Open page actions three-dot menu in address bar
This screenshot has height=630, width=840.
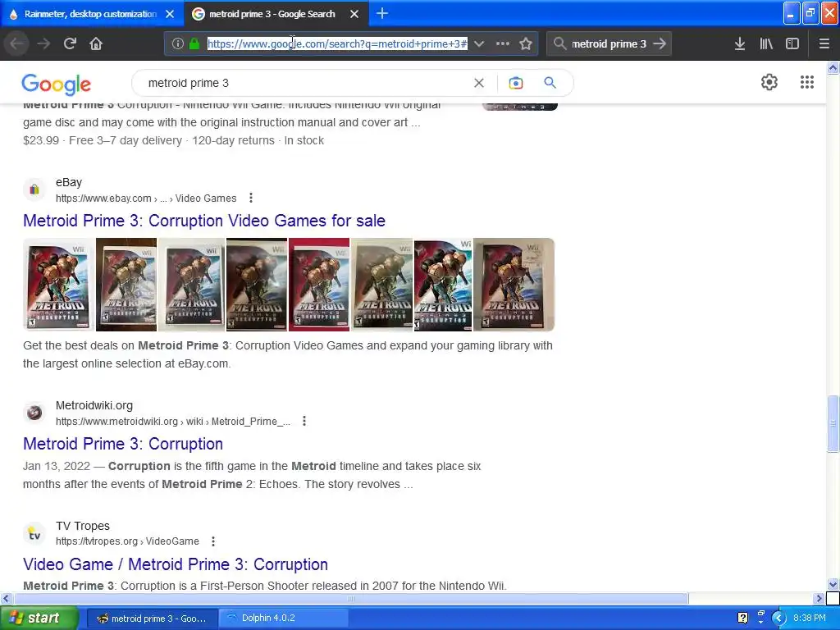(503, 44)
